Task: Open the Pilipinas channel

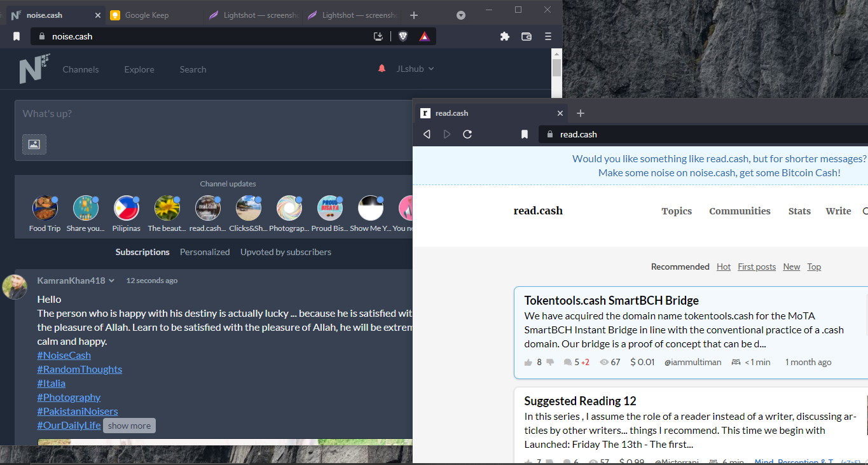Action: coord(127,214)
